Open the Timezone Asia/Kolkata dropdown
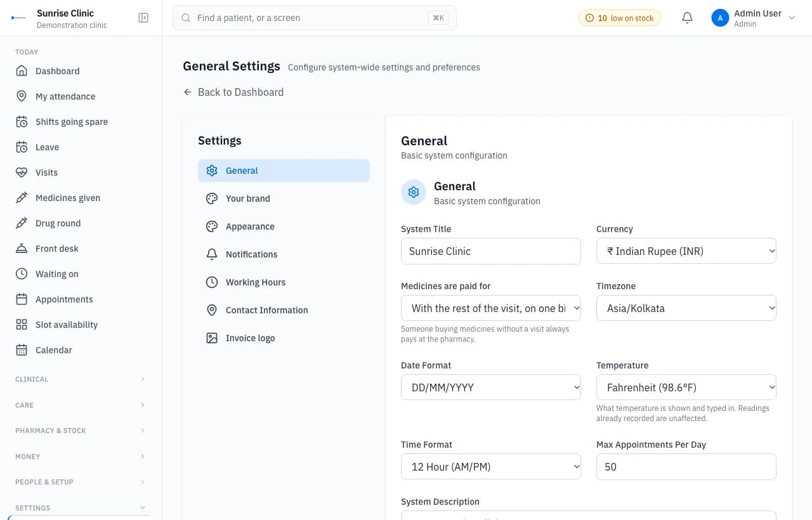The width and height of the screenshot is (812, 520). tap(686, 308)
